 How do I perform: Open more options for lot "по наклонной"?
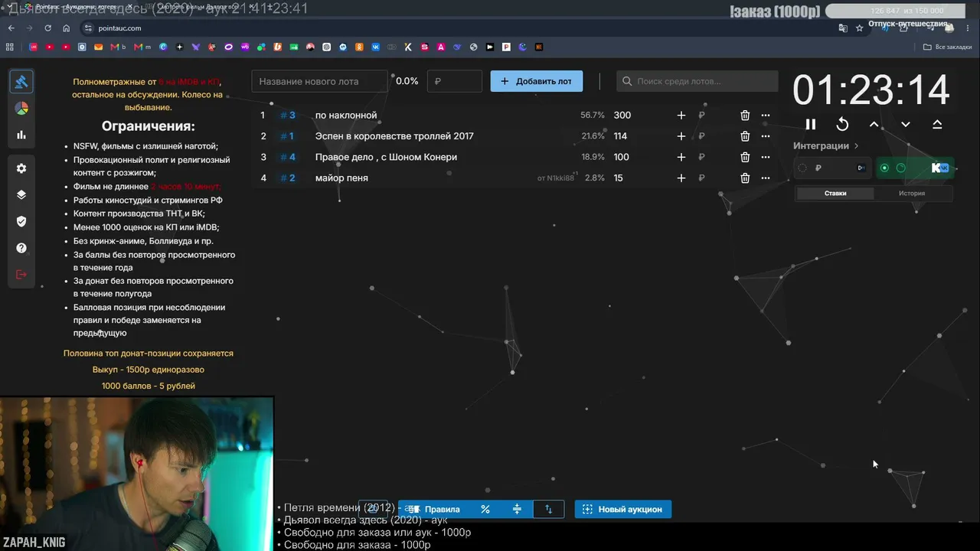click(766, 116)
